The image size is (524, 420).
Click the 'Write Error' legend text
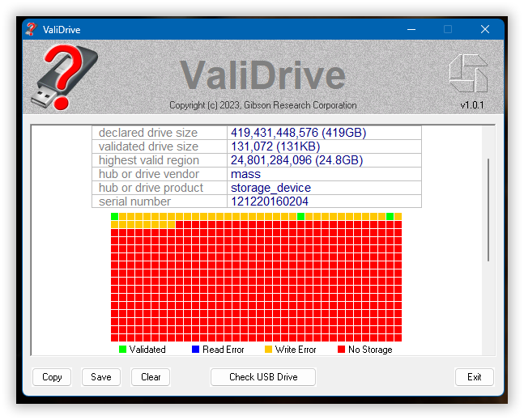pyautogui.click(x=296, y=350)
